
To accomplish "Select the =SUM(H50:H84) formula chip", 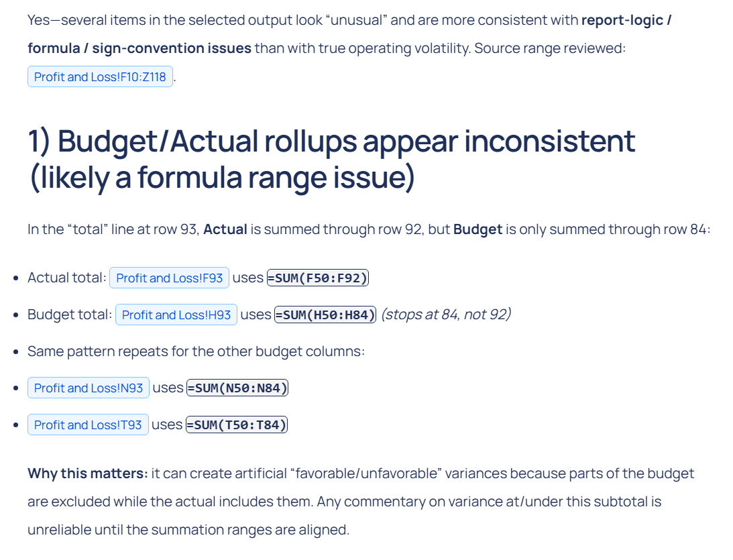I will pos(325,315).
